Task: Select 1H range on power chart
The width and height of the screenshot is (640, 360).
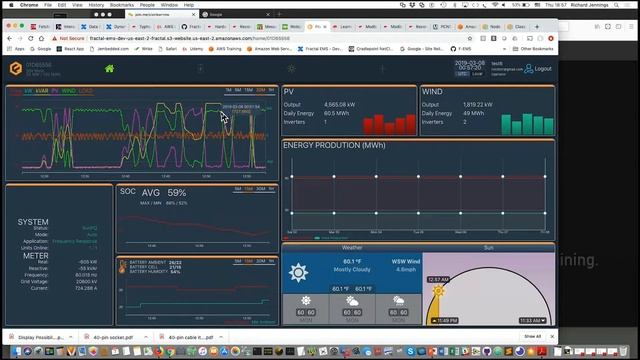Action: point(271,90)
